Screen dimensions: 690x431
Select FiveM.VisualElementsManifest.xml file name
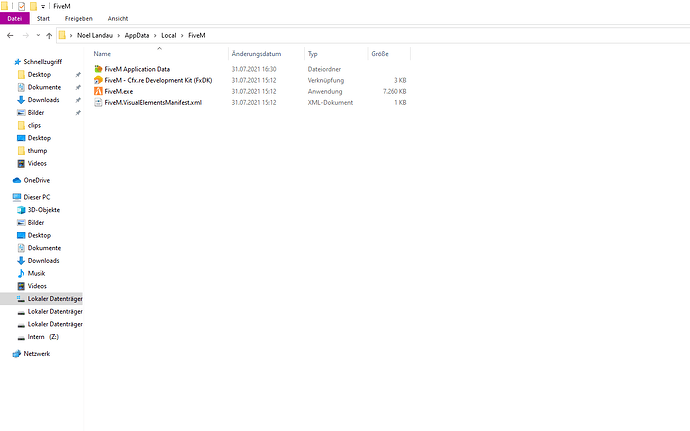[x=153, y=102]
